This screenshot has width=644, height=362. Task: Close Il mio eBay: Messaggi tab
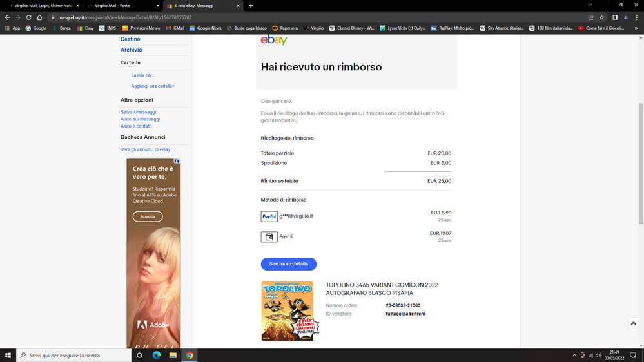(238, 6)
